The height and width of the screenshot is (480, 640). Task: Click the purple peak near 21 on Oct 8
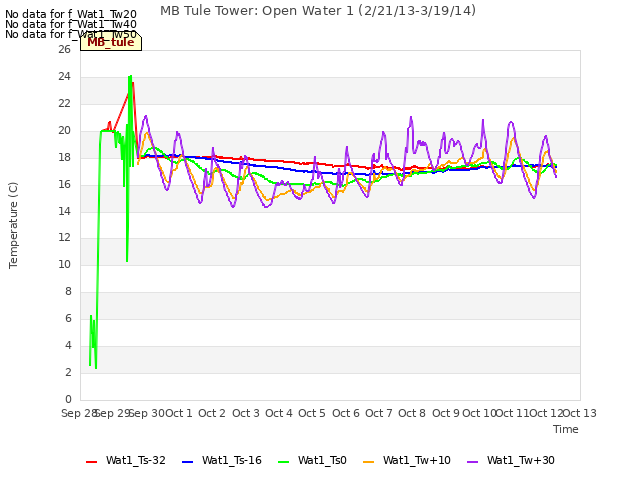(411, 118)
